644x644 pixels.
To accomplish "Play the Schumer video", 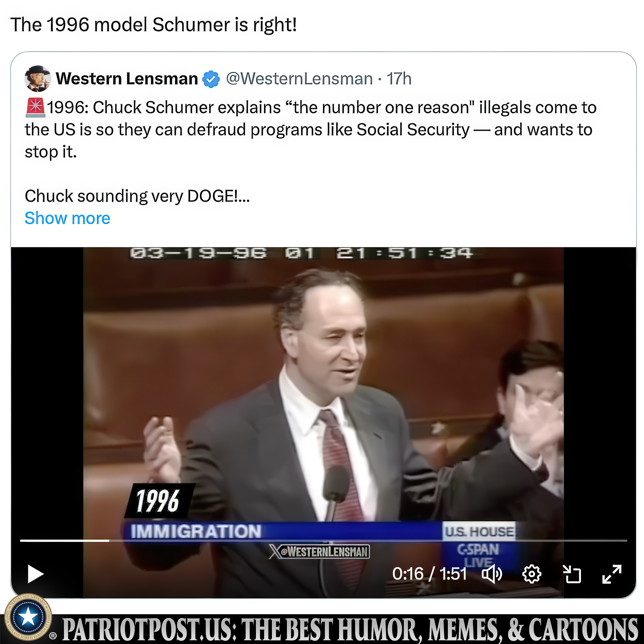I will [x=35, y=574].
